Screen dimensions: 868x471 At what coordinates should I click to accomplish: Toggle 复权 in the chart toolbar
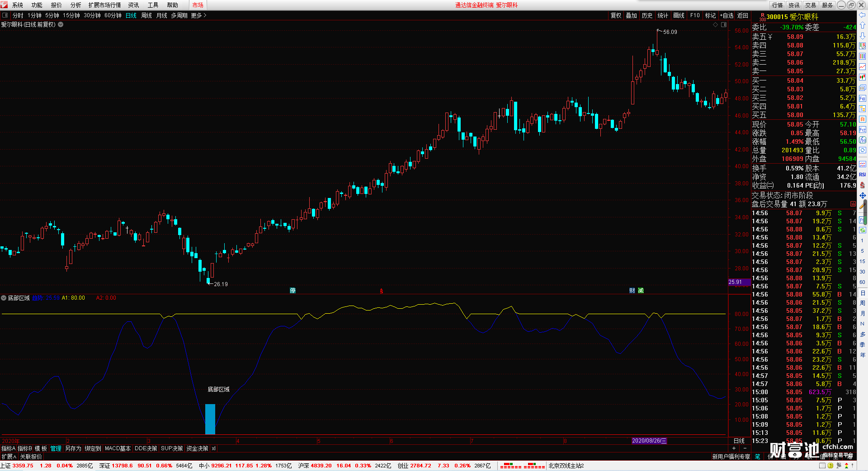point(616,15)
